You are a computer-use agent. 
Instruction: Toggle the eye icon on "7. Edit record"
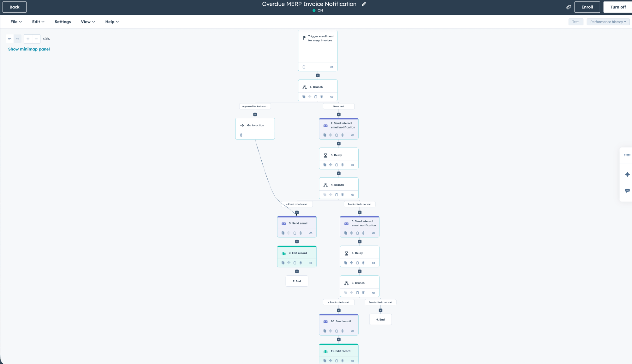coord(311,263)
